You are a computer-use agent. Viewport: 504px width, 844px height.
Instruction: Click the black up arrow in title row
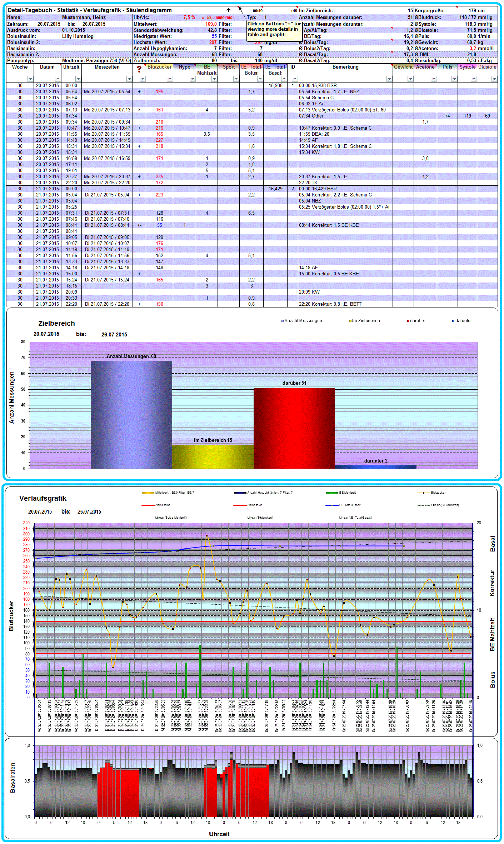(x=229, y=10)
